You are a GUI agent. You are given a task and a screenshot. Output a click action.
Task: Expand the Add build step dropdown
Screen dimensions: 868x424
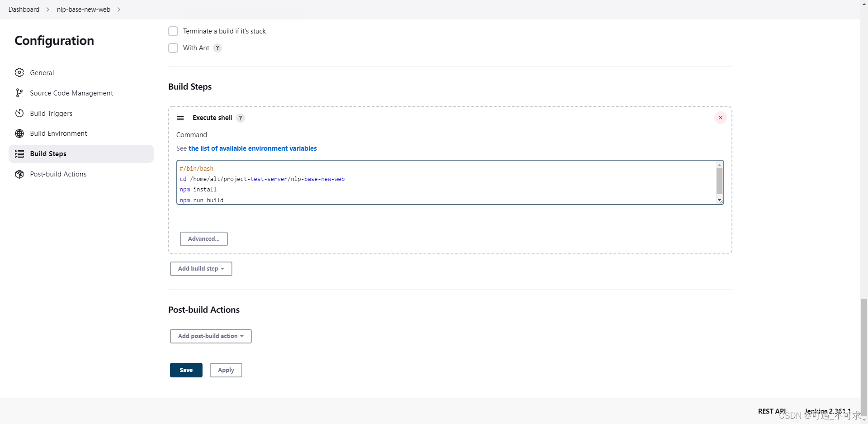coord(201,269)
